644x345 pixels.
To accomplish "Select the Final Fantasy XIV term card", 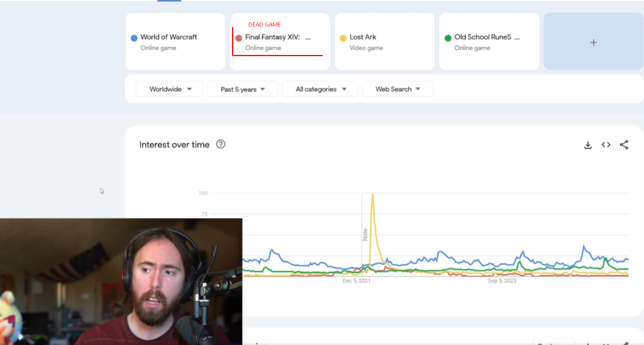I will tap(280, 42).
